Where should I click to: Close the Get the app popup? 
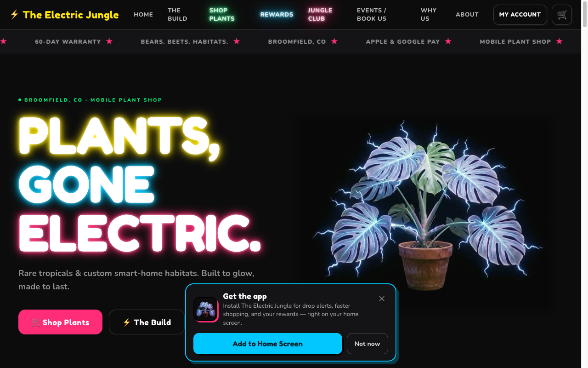point(382,299)
